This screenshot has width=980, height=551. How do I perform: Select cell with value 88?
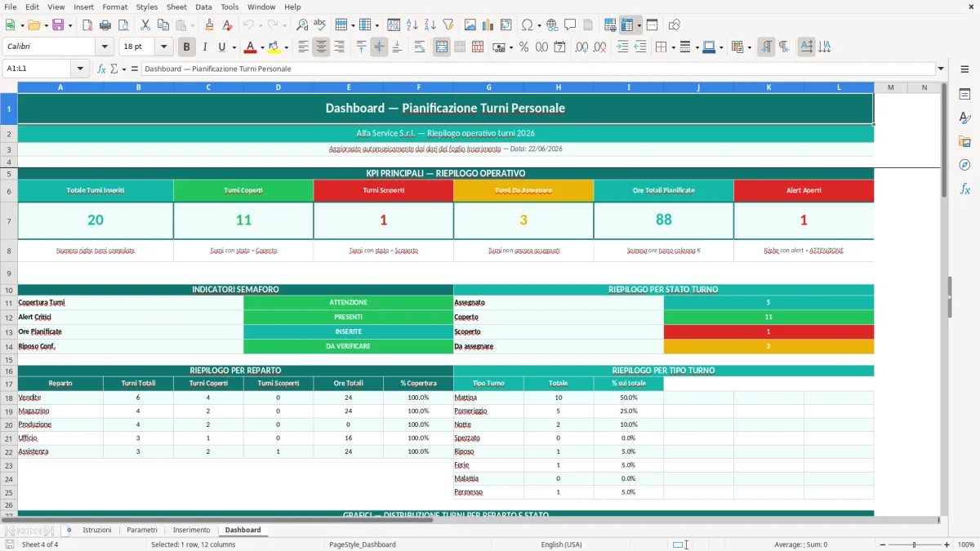(663, 220)
